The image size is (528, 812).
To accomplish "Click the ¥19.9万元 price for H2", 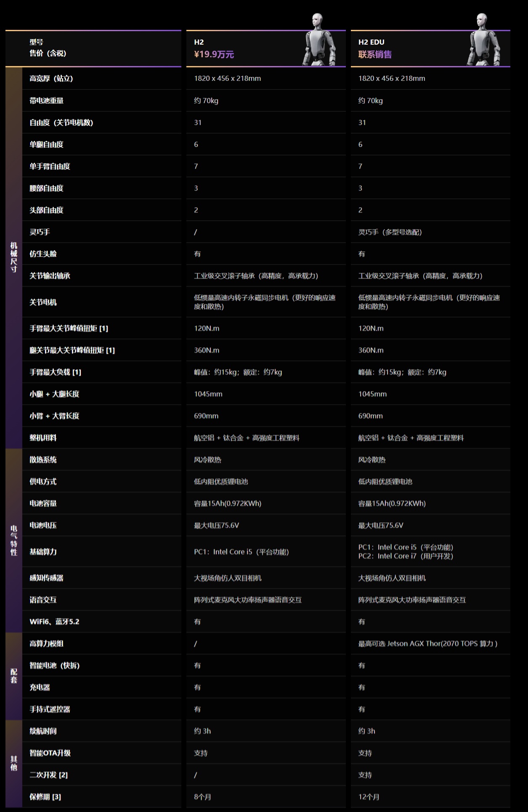I will 214,54.
